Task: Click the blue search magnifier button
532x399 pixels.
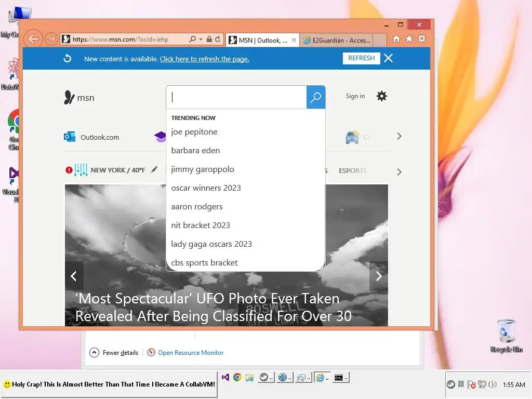Action: click(x=316, y=97)
